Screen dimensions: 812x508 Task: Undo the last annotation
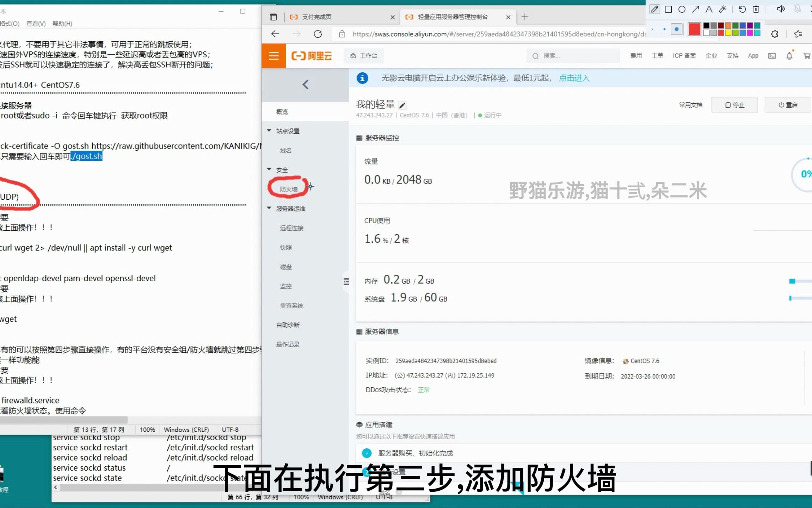[x=742, y=9]
